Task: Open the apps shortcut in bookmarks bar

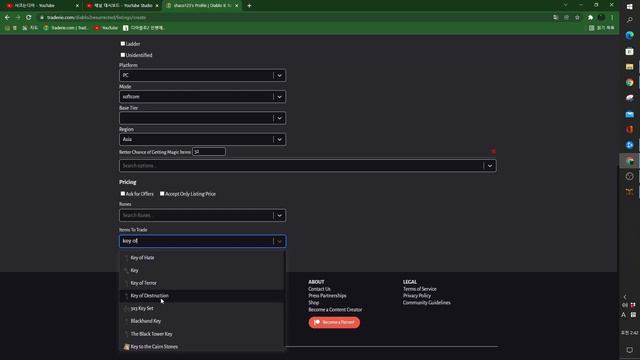Action: point(11,28)
